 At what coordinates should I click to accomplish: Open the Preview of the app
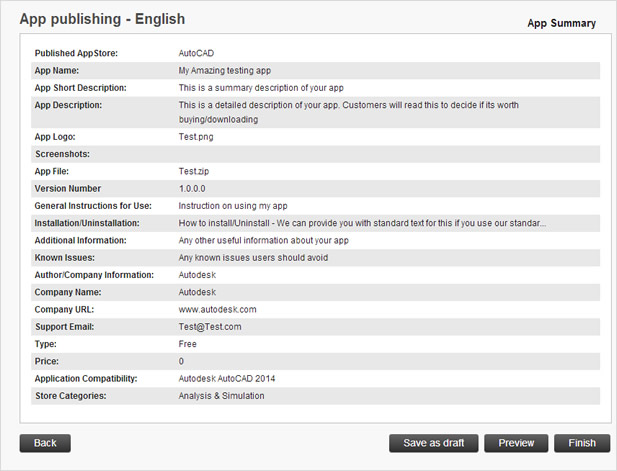[516, 443]
